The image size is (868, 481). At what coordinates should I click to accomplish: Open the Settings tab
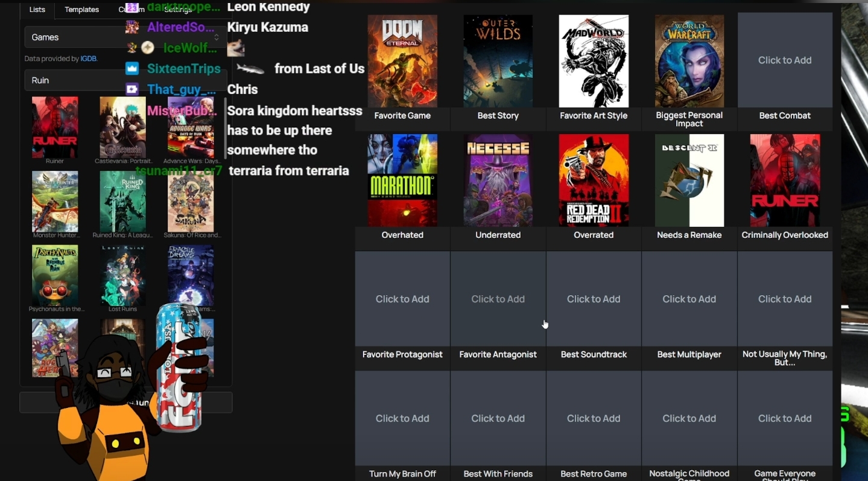178,10
